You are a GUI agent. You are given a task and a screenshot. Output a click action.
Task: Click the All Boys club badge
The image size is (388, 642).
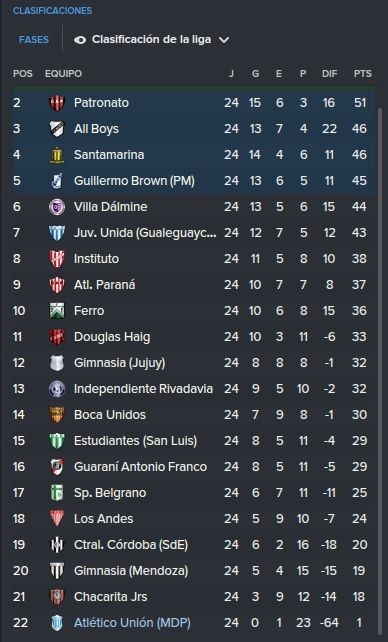(x=57, y=129)
